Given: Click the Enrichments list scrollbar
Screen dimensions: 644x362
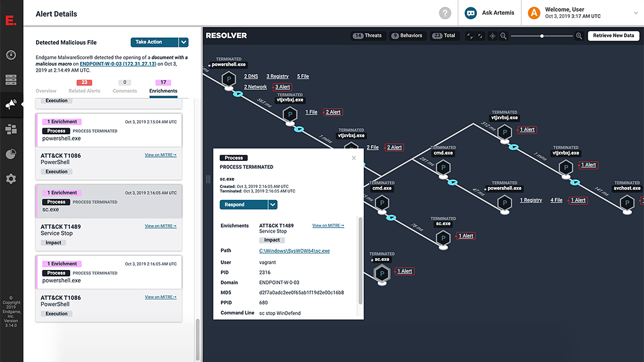Looking at the screenshot, I should pos(198,339).
